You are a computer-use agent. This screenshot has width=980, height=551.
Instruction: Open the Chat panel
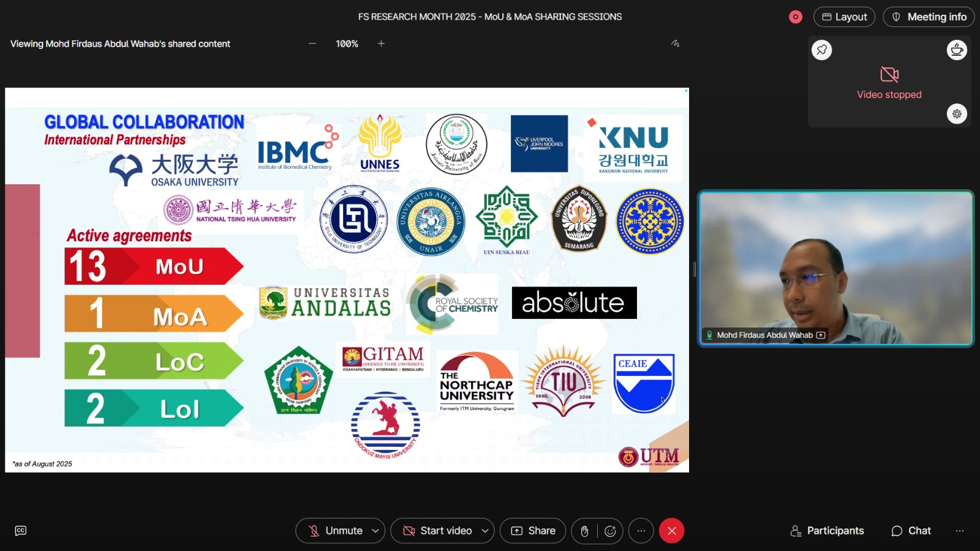click(911, 531)
